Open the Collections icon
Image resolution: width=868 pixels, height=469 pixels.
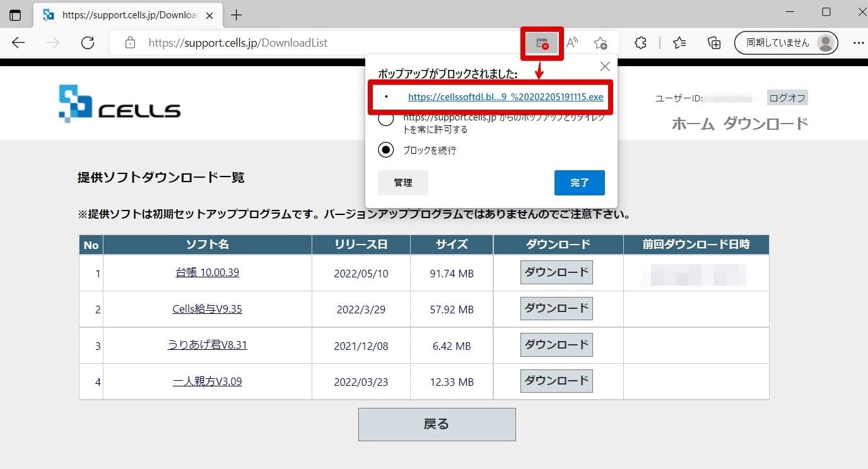714,43
